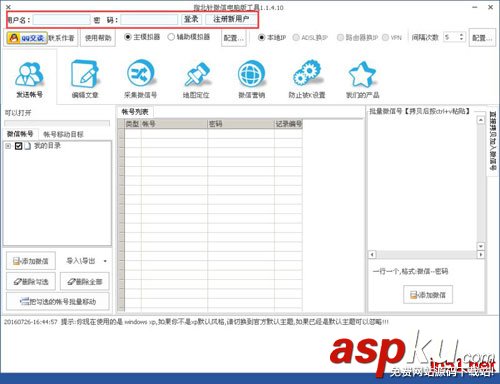Click the 类型 column header
Screen dimensions: 500x384
[133, 124]
